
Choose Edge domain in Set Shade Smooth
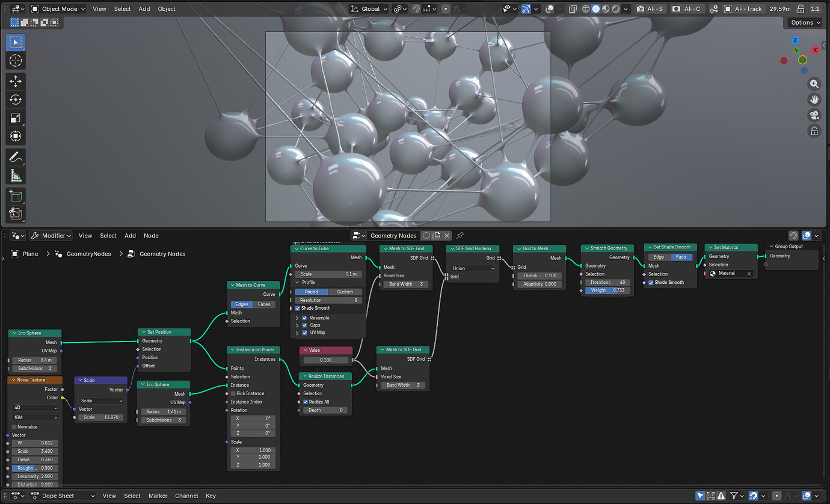[x=659, y=257]
